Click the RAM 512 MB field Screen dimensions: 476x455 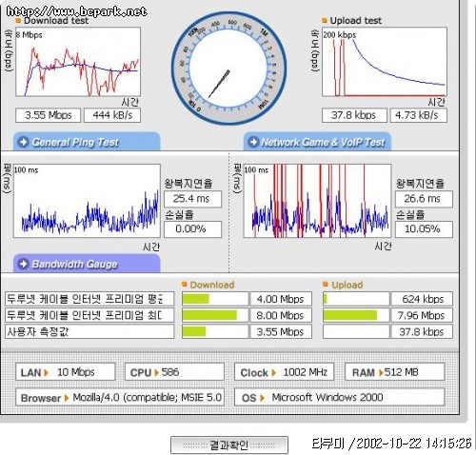point(394,372)
